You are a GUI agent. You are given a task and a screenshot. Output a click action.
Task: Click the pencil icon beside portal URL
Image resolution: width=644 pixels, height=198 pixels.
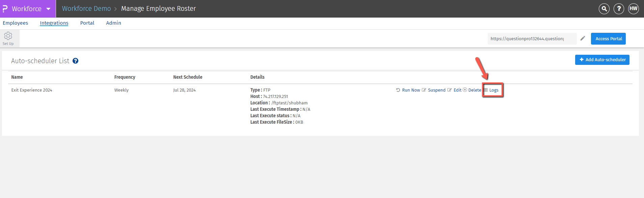583,39
